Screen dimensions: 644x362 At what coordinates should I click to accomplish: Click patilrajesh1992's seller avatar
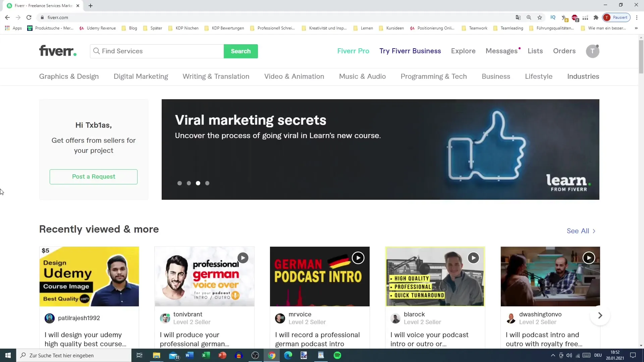tap(50, 318)
